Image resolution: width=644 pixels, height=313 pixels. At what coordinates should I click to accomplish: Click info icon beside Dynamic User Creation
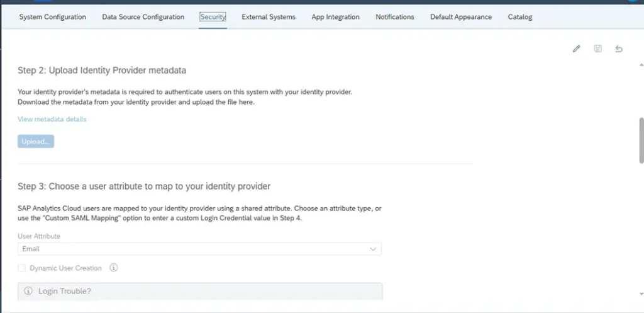[x=114, y=268]
